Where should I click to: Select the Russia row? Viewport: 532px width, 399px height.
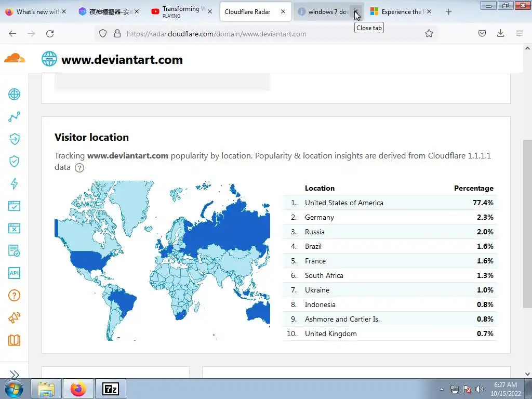pyautogui.click(x=390, y=232)
